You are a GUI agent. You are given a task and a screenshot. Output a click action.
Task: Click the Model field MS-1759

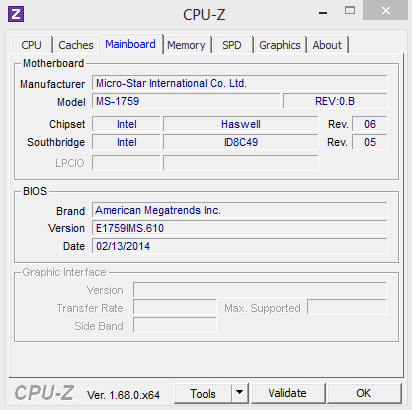pos(186,101)
